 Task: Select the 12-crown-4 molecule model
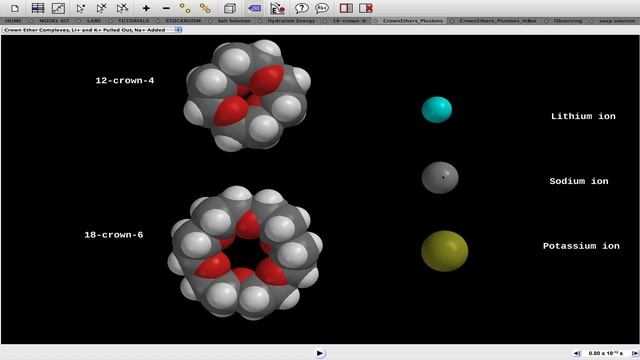tap(247, 95)
